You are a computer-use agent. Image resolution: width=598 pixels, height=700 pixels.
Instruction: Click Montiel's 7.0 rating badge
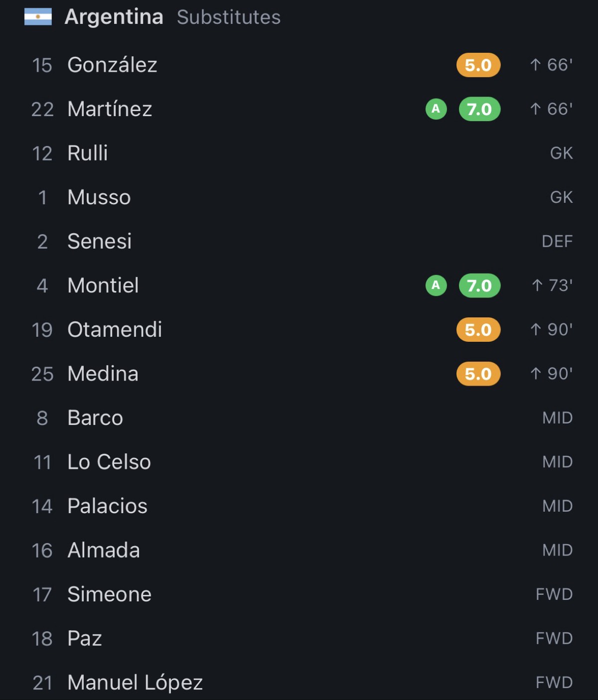[x=479, y=285]
